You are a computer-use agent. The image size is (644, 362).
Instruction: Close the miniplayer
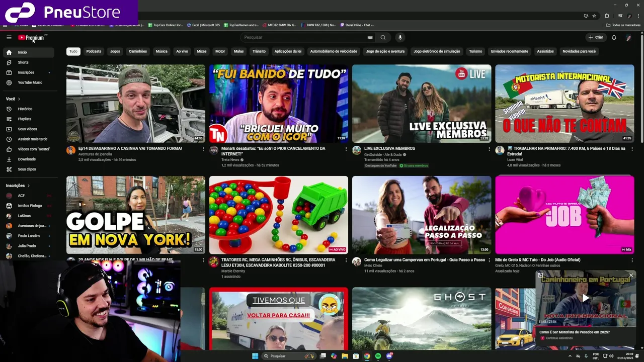pyautogui.click(x=631, y=275)
